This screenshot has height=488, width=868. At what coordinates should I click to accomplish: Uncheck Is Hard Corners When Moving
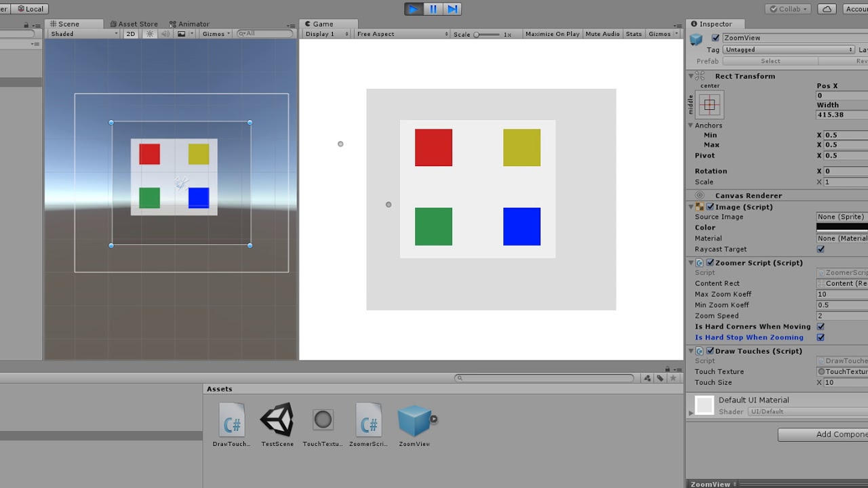[821, 326]
